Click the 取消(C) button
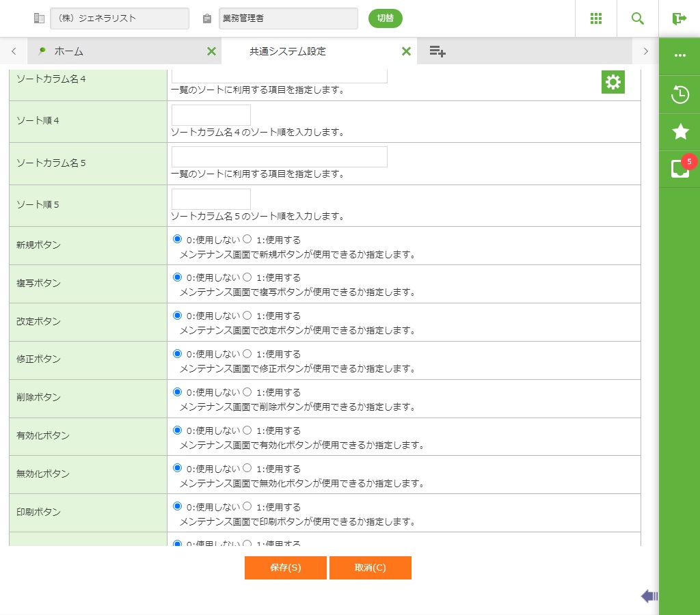 (370, 568)
